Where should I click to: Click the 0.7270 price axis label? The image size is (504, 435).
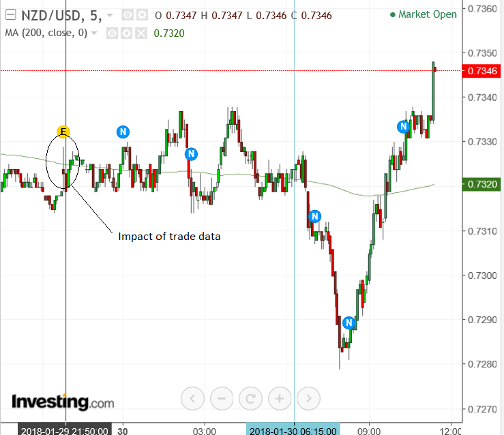point(482,409)
